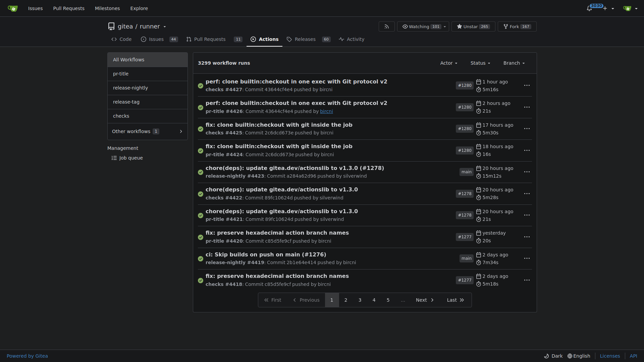
Task: Click the repository icon beside gitea / runner
Action: [x=111, y=26]
